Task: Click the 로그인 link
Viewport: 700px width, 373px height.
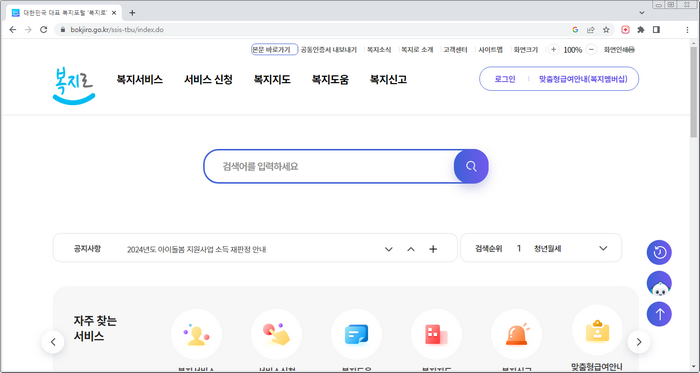Action: coord(505,79)
